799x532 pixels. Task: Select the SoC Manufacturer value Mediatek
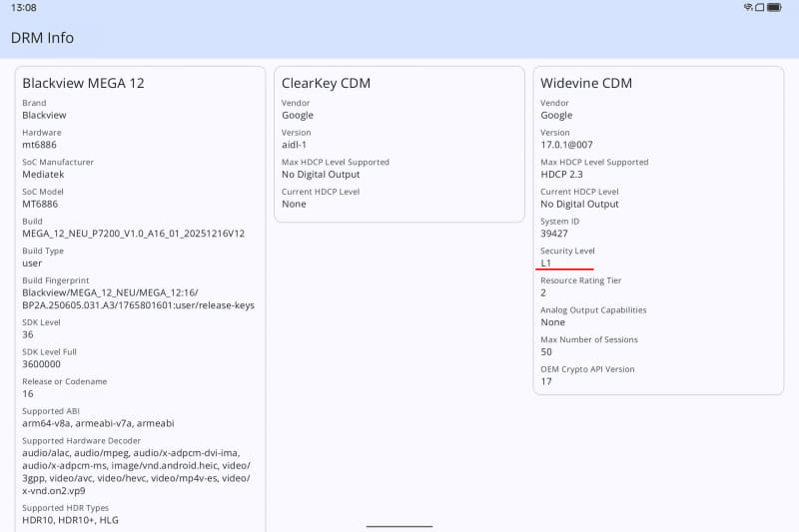pyautogui.click(x=43, y=174)
